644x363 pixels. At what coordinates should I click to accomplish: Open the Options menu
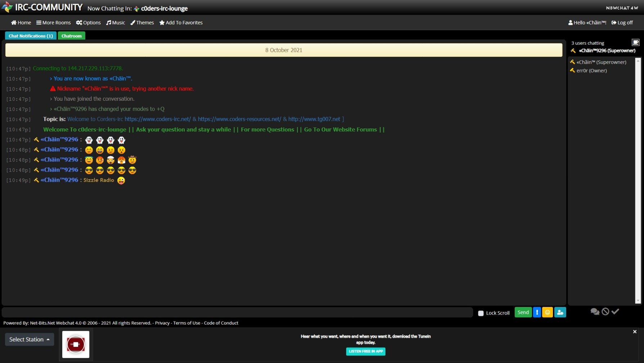(88, 23)
